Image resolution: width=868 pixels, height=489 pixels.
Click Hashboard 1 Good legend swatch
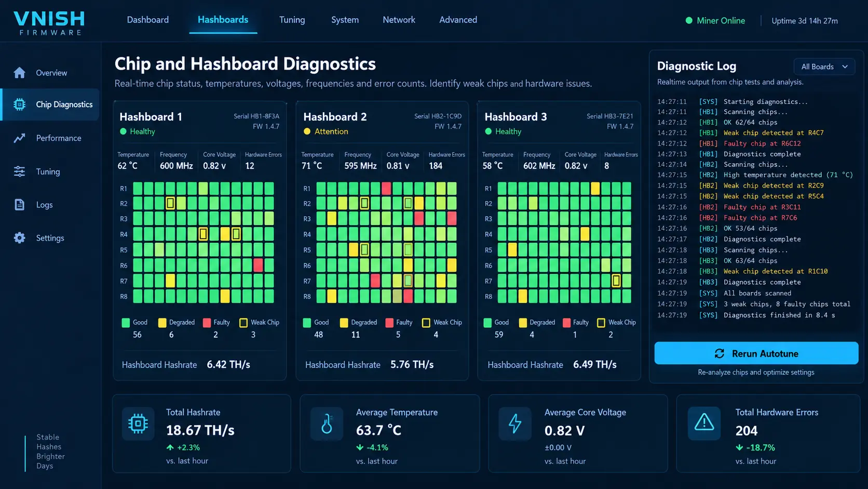point(126,323)
